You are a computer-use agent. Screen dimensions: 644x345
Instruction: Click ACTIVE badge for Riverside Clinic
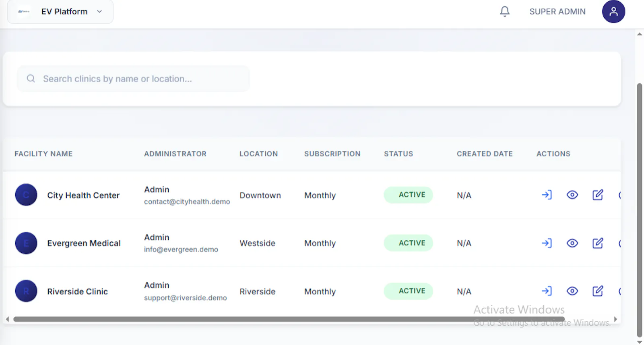point(408,291)
